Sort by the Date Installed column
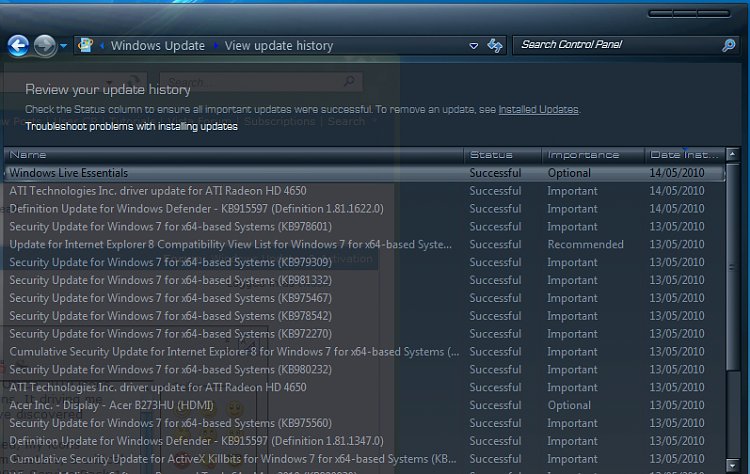The height and width of the screenshot is (474, 750). (684, 155)
